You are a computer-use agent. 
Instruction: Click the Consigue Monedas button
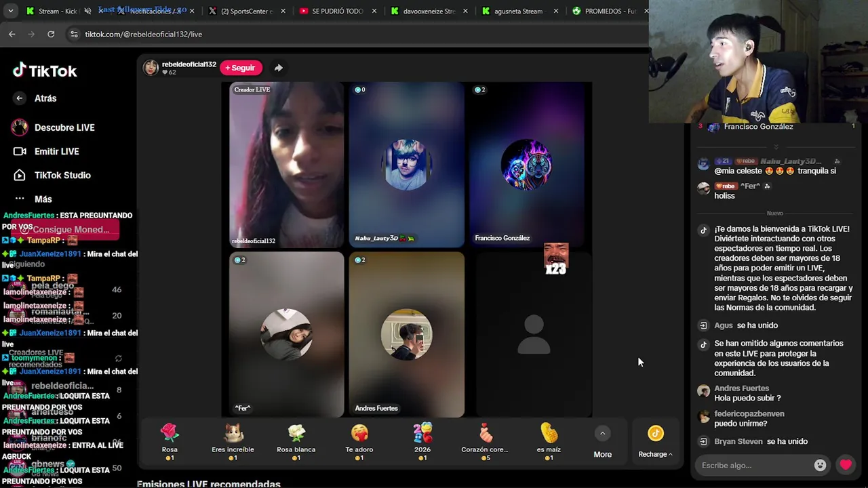point(65,230)
